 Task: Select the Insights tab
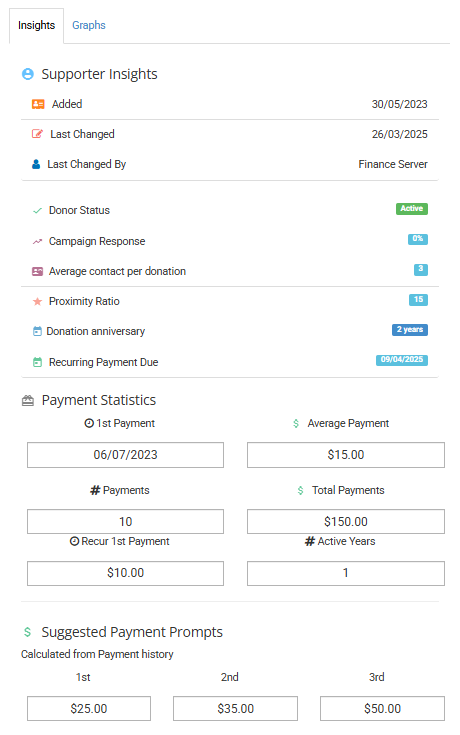pyautogui.click(x=37, y=25)
